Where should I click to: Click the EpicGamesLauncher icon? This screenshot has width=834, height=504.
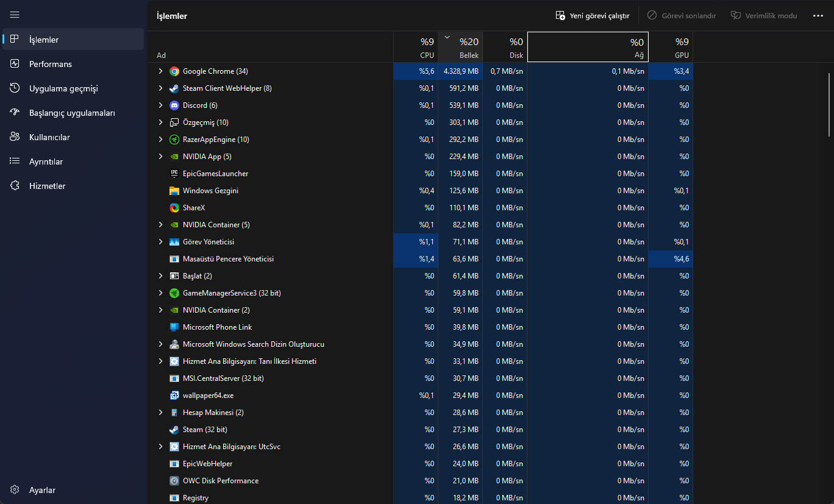click(x=174, y=174)
